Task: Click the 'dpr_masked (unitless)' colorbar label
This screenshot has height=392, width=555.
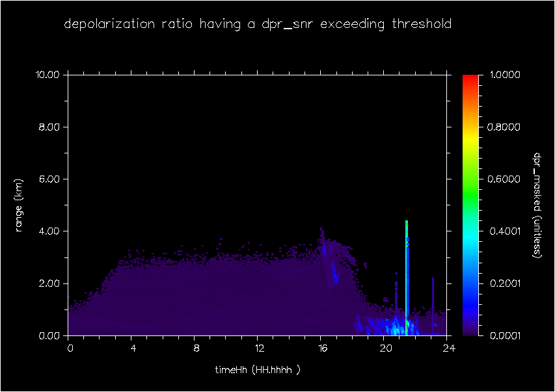Action: click(x=537, y=205)
